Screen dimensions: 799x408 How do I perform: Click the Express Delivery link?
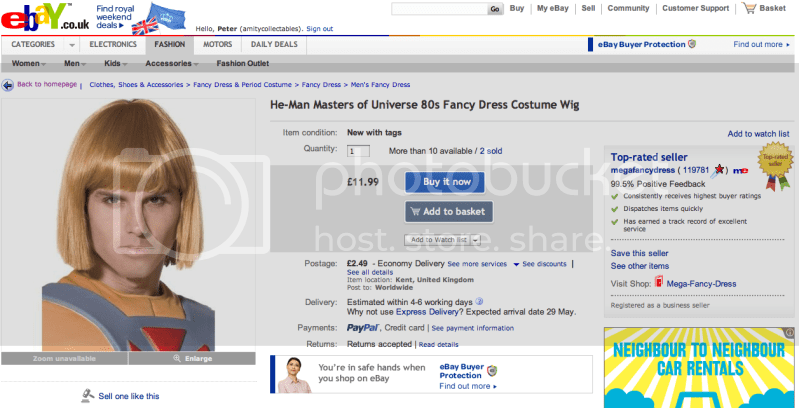click(x=429, y=312)
